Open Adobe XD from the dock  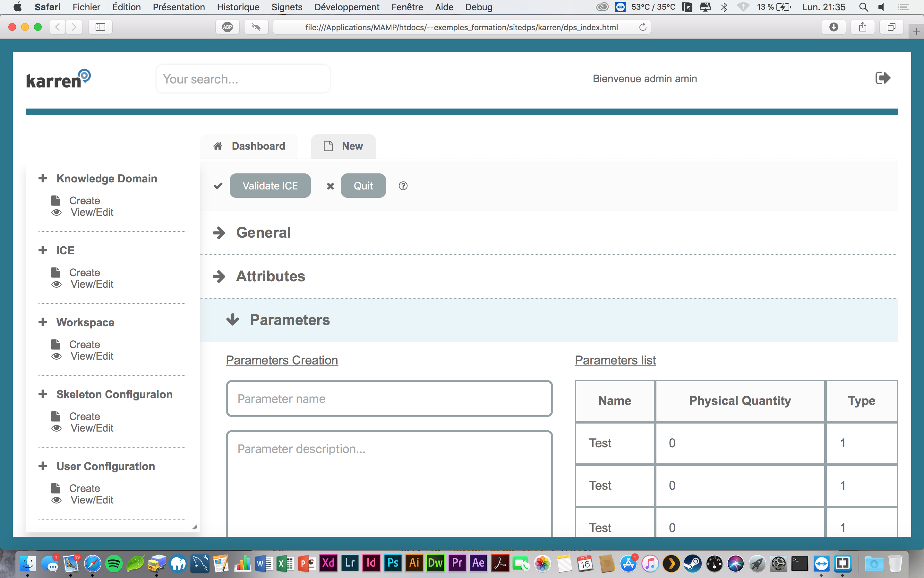click(328, 563)
